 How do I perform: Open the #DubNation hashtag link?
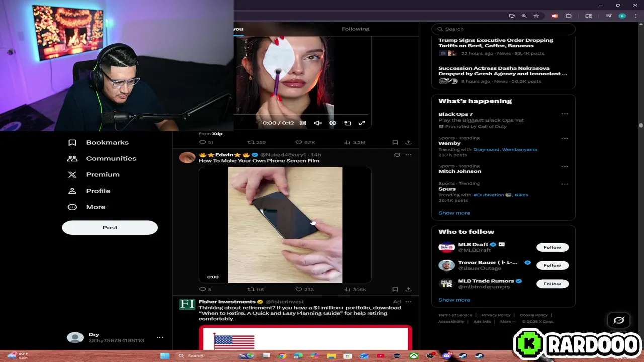point(492,195)
